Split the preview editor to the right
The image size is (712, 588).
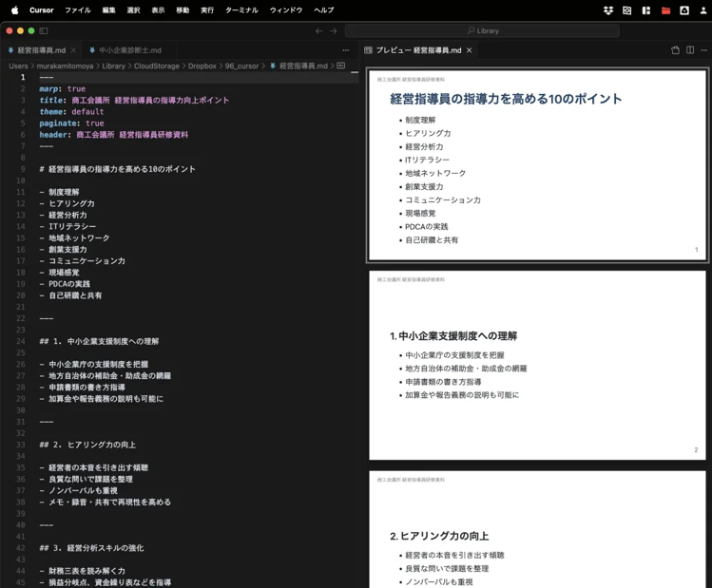[x=690, y=50]
